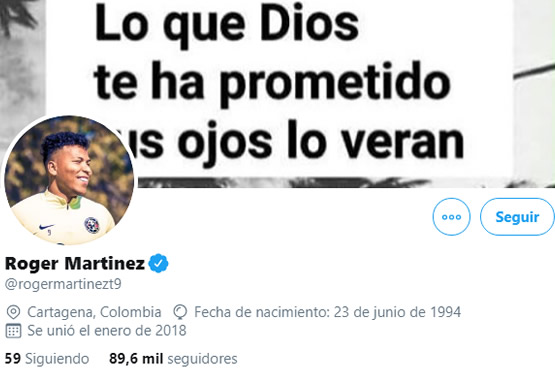Click the @rogermartinezt9 handle
This screenshot has height=375, width=555.
click(63, 284)
